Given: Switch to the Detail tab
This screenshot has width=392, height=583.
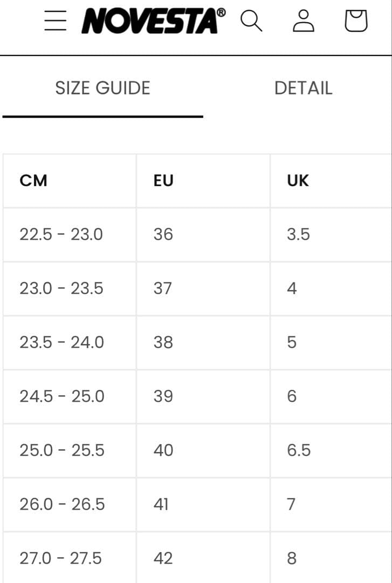Looking at the screenshot, I should pos(303,88).
